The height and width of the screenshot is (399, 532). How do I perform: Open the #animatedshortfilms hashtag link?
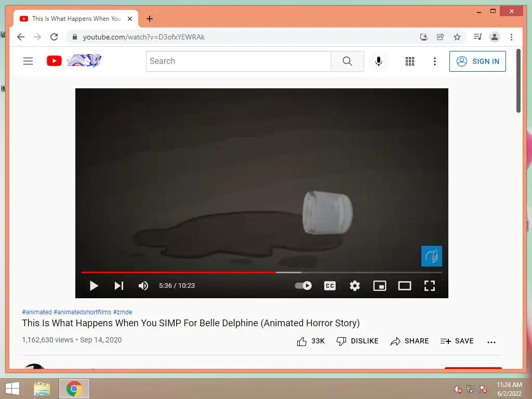[82, 312]
